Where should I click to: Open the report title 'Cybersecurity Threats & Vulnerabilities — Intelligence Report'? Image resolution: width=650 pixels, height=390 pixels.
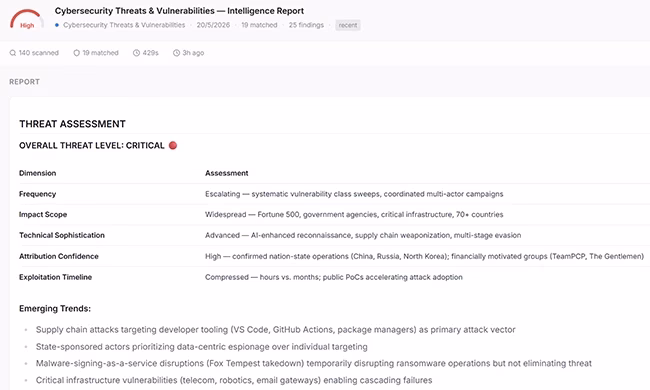click(x=179, y=11)
